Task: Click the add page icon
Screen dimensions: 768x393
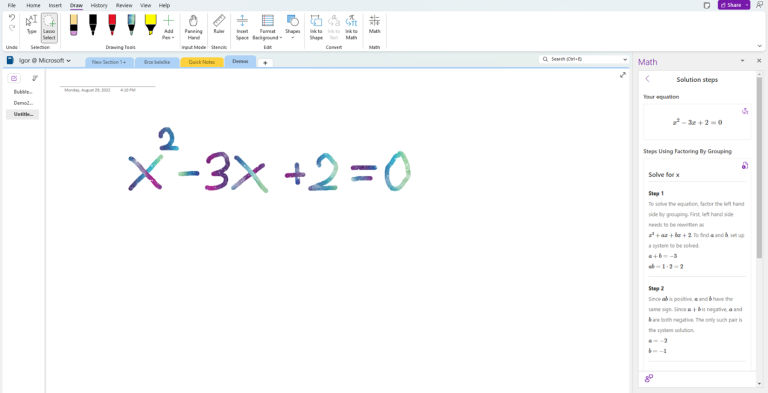Action: [14, 78]
